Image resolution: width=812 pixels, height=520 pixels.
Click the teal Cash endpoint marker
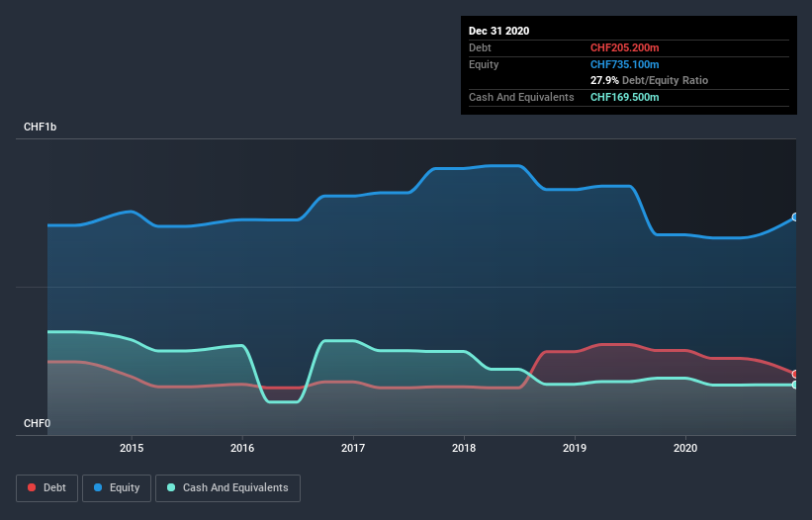[x=795, y=385]
